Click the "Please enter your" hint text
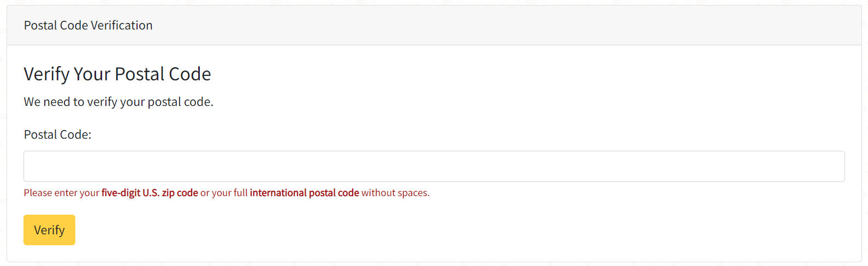Image resolution: width=868 pixels, height=266 pixels. (x=61, y=193)
